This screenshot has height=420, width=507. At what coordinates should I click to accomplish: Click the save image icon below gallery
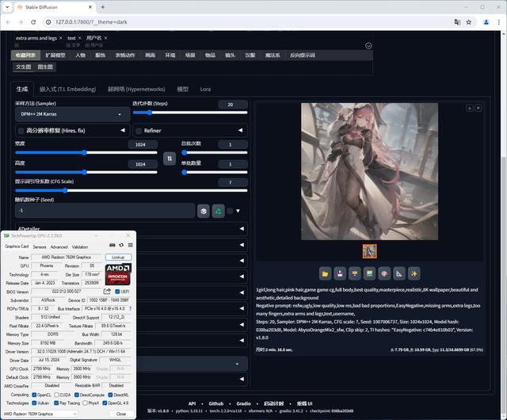pos(340,273)
